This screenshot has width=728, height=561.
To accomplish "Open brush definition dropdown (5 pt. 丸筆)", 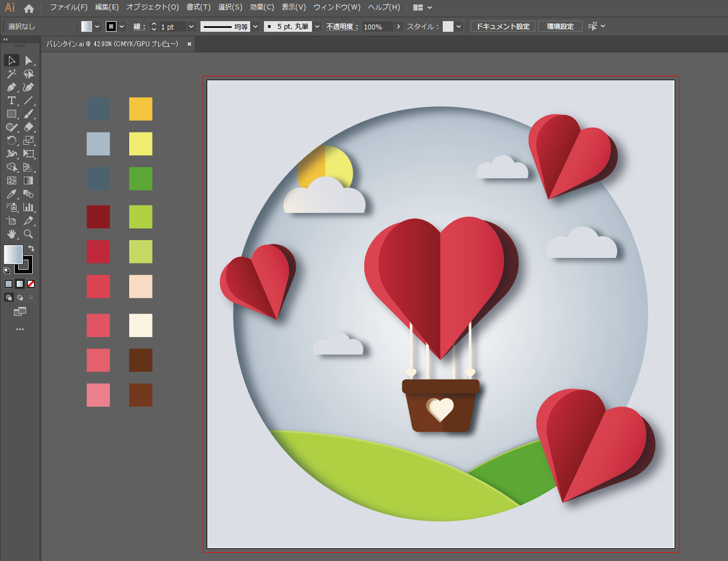I will (317, 27).
